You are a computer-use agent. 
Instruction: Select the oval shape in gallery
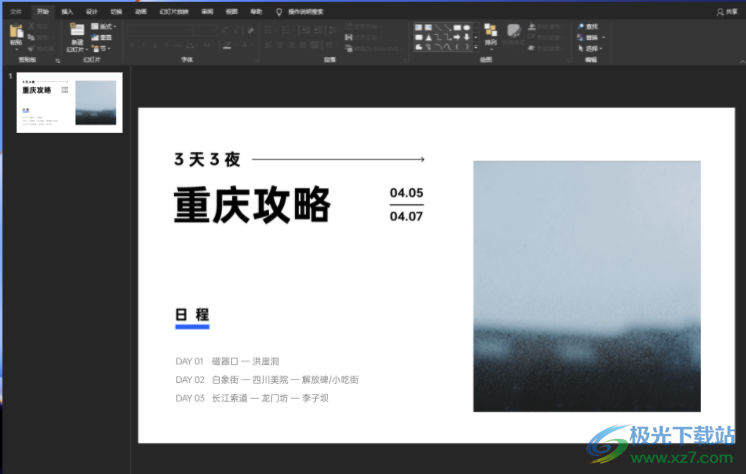click(467, 28)
